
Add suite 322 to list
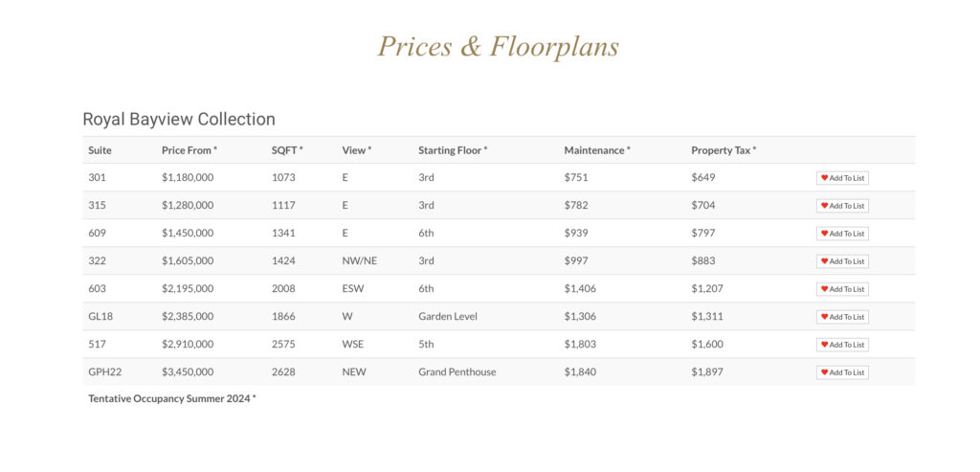pos(842,261)
